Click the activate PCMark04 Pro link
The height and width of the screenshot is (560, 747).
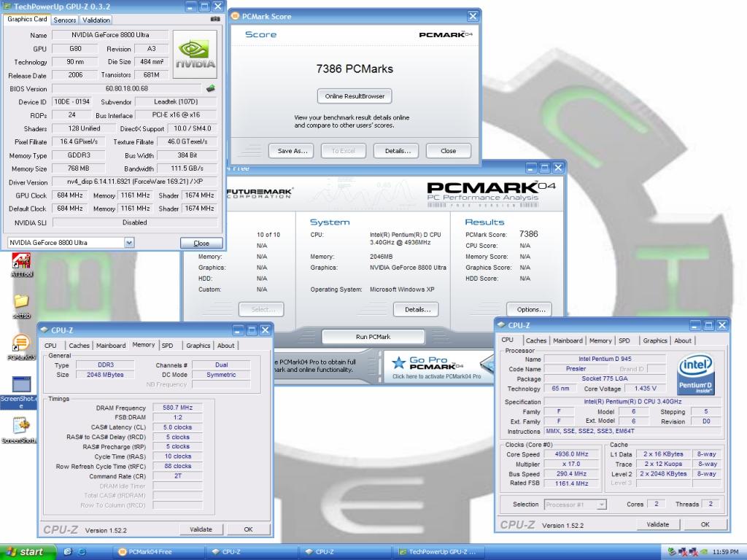tap(436, 376)
